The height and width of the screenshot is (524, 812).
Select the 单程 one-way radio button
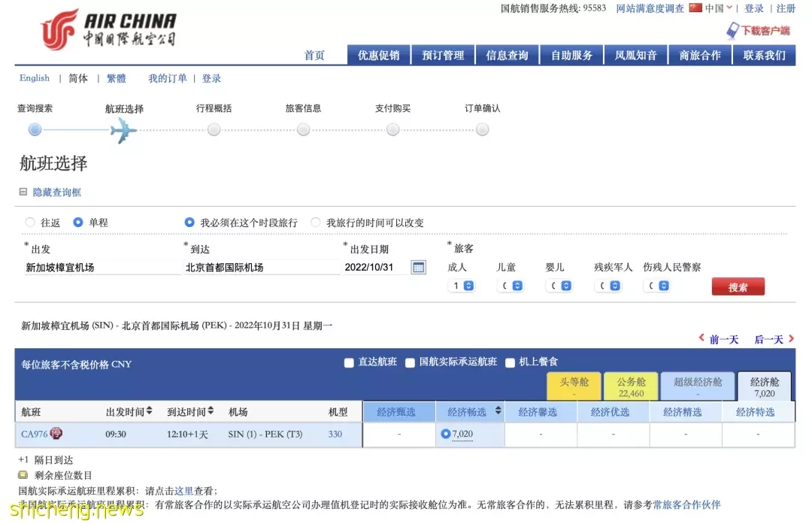77,222
